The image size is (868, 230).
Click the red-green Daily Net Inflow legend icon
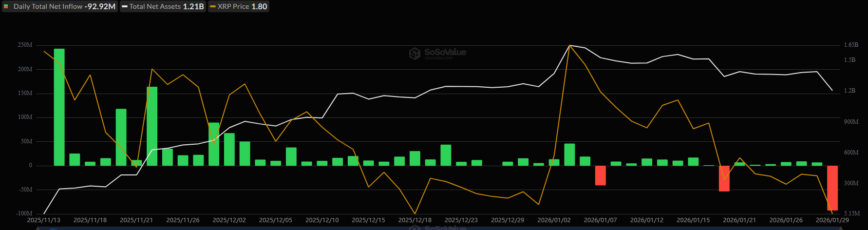click(6, 7)
